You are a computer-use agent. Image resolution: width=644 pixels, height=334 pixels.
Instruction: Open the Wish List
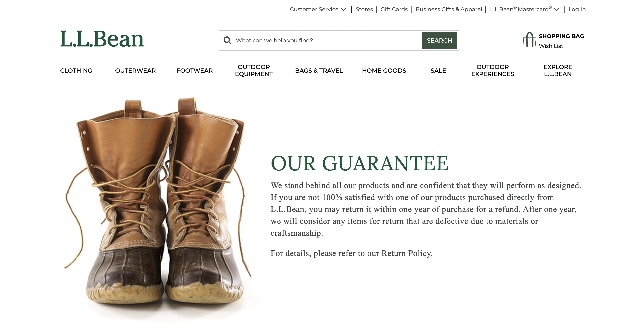[x=551, y=46]
